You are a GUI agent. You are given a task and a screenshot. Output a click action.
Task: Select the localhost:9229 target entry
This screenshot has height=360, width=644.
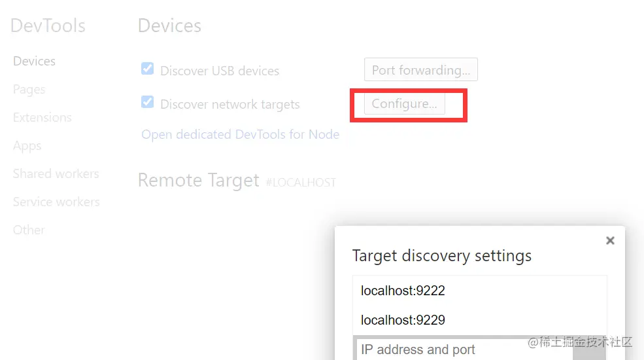pos(403,320)
